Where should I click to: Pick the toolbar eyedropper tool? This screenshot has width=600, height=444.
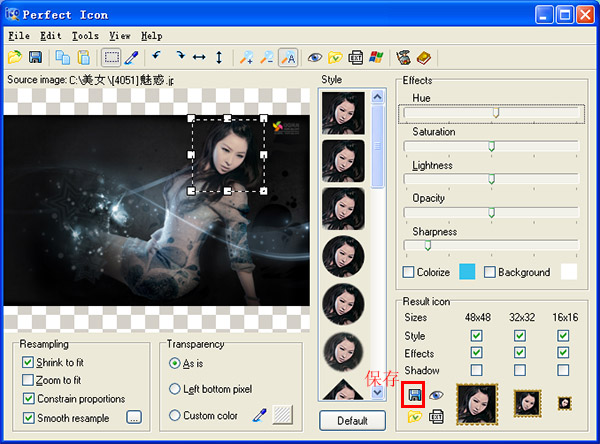132,57
